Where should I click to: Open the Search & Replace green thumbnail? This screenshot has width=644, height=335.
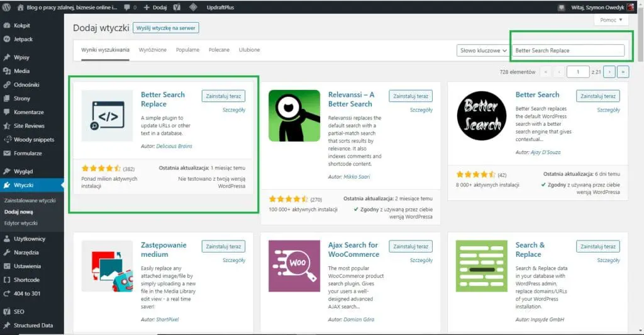point(481,266)
